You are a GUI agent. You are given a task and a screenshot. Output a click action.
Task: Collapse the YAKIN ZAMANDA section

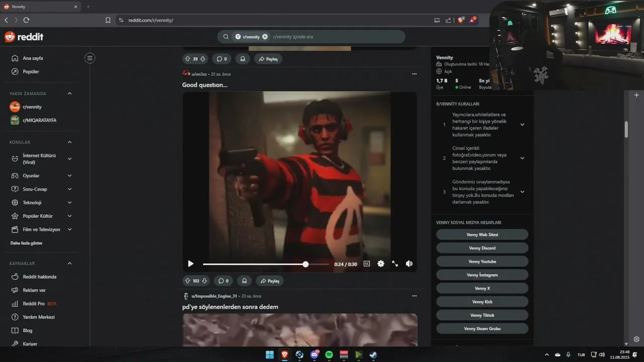point(69,94)
